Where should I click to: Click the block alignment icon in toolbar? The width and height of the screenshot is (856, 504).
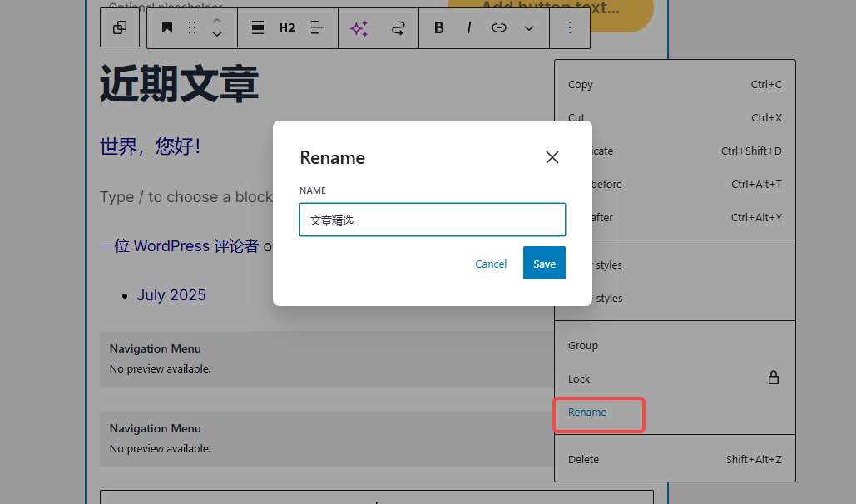click(x=258, y=28)
